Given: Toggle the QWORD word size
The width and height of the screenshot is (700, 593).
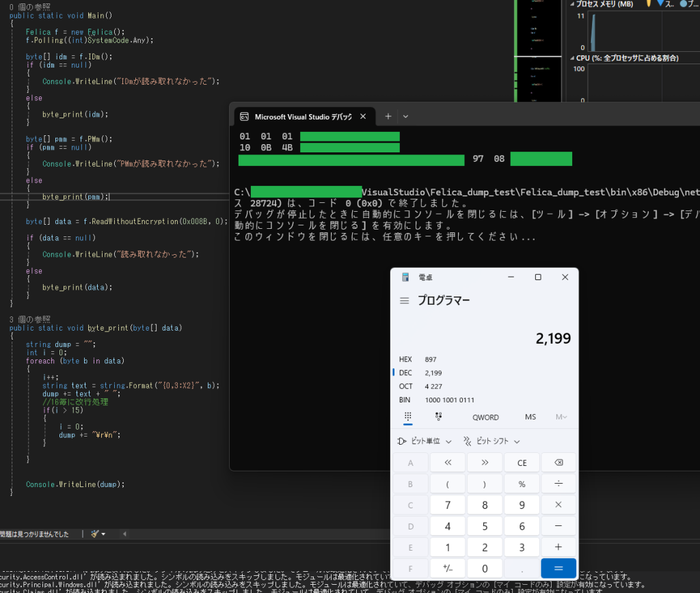Looking at the screenshot, I should tap(485, 417).
